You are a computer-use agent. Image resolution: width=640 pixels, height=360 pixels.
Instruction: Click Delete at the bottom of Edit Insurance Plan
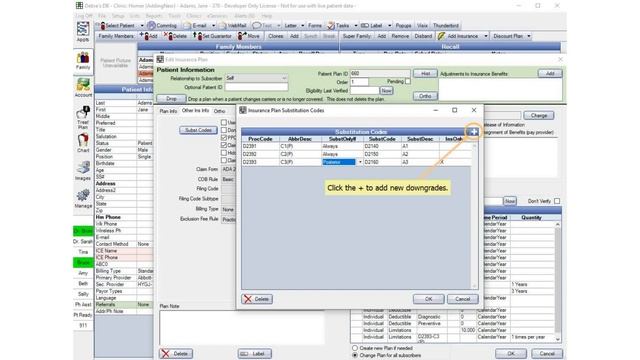(176, 353)
